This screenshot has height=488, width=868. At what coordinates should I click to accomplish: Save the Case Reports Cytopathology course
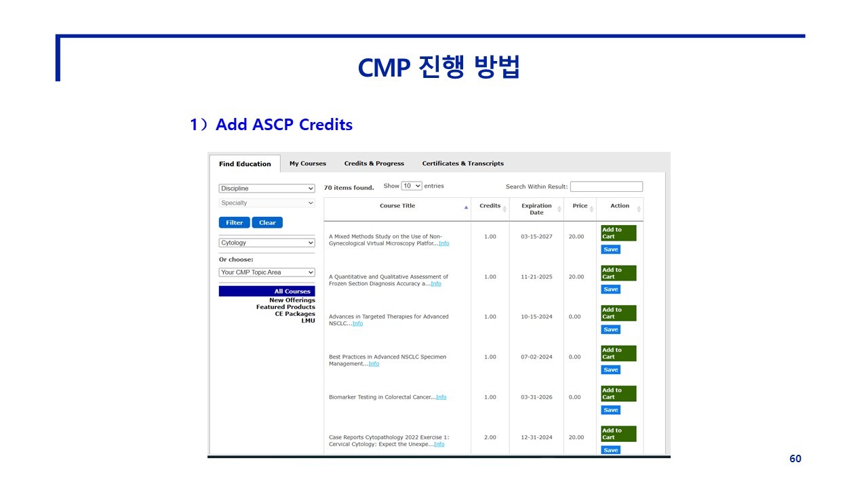[x=611, y=450]
